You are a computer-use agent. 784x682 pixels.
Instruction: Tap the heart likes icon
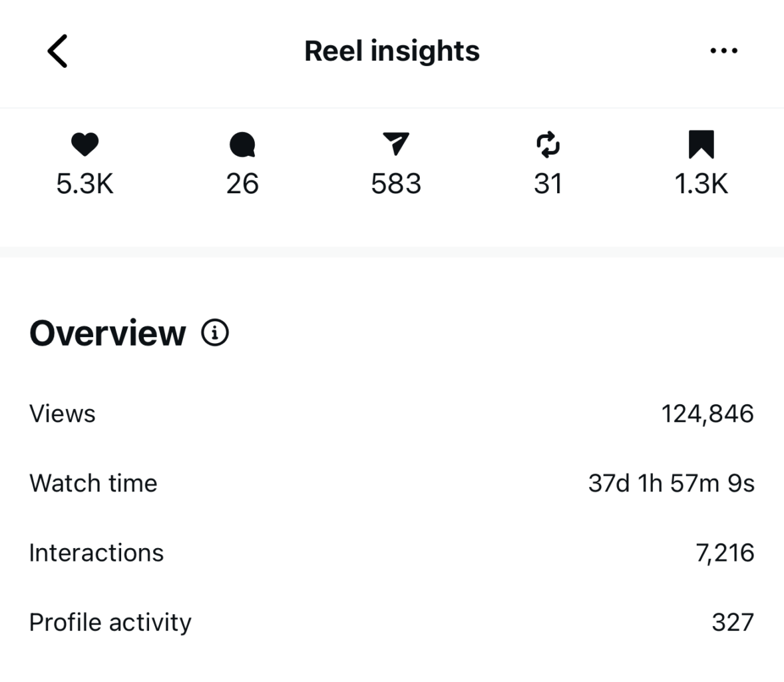[85, 144]
